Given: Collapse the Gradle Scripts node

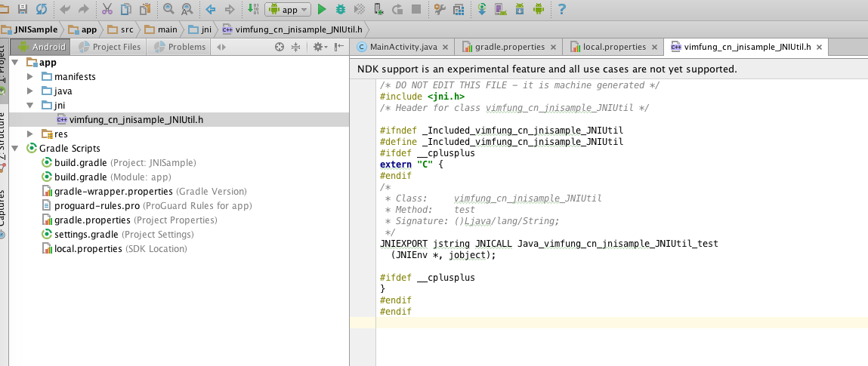Looking at the screenshot, I should (x=17, y=149).
